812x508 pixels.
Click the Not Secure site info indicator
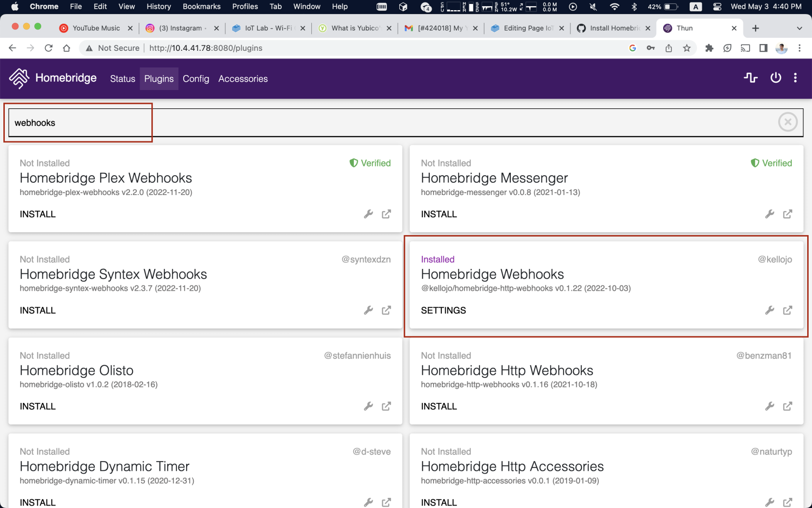point(113,48)
